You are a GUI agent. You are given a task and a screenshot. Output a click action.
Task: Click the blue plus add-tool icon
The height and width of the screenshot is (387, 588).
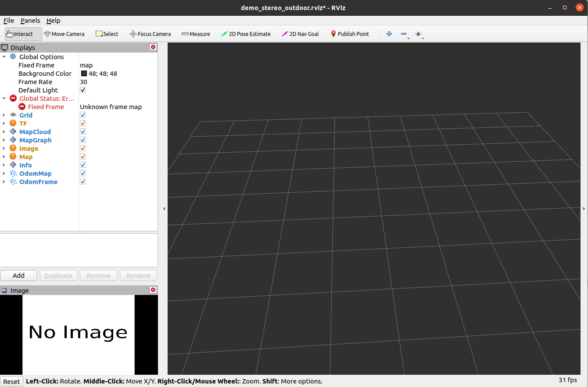pos(389,34)
